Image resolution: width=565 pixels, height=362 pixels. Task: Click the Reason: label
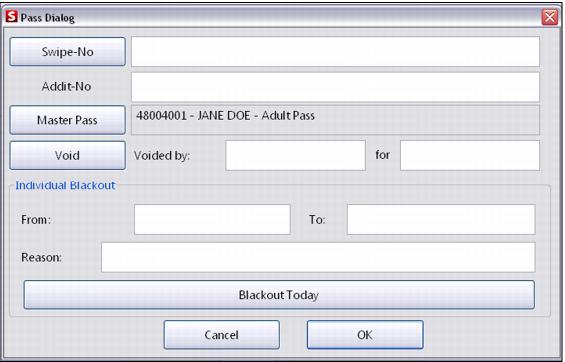[x=41, y=257]
